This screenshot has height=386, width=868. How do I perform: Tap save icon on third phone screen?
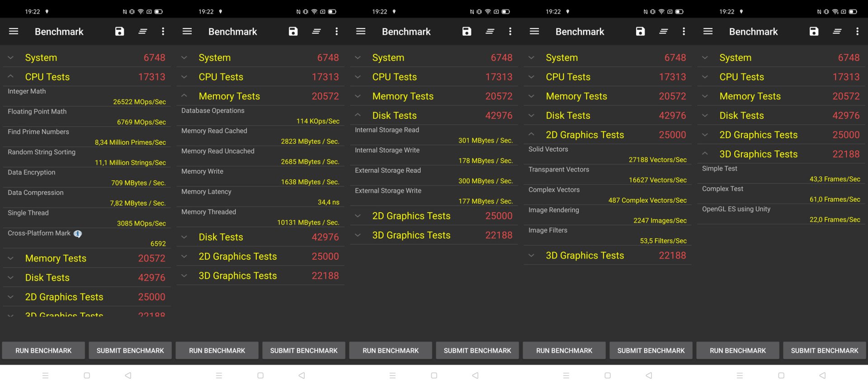[467, 31]
